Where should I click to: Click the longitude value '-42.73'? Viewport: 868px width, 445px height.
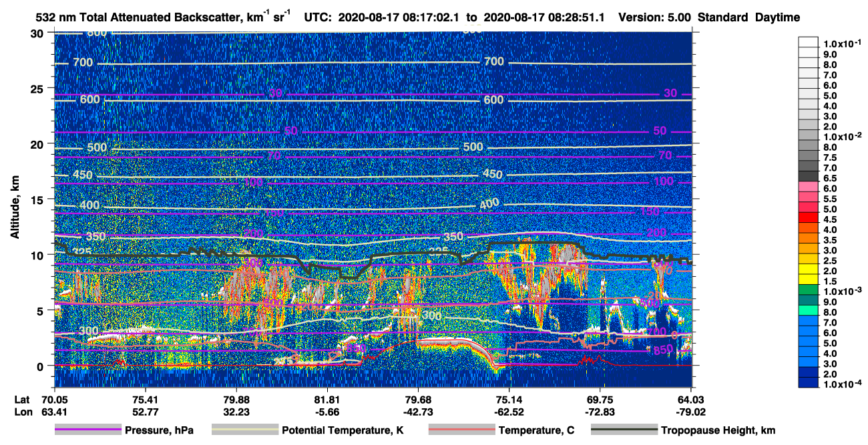417,412
